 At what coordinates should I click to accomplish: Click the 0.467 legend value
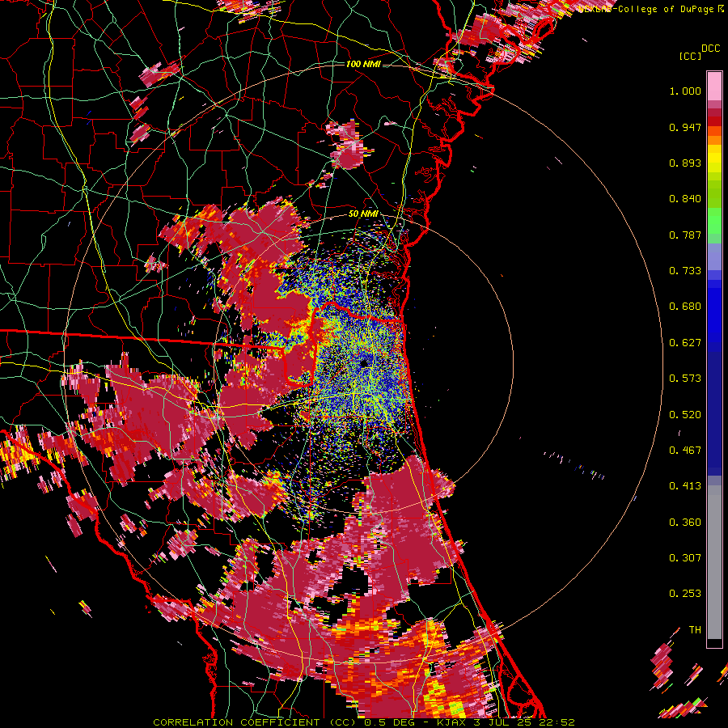tap(685, 451)
